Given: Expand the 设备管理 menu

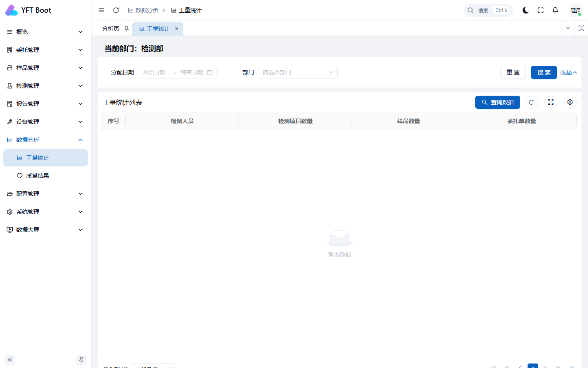Looking at the screenshot, I should pos(45,122).
